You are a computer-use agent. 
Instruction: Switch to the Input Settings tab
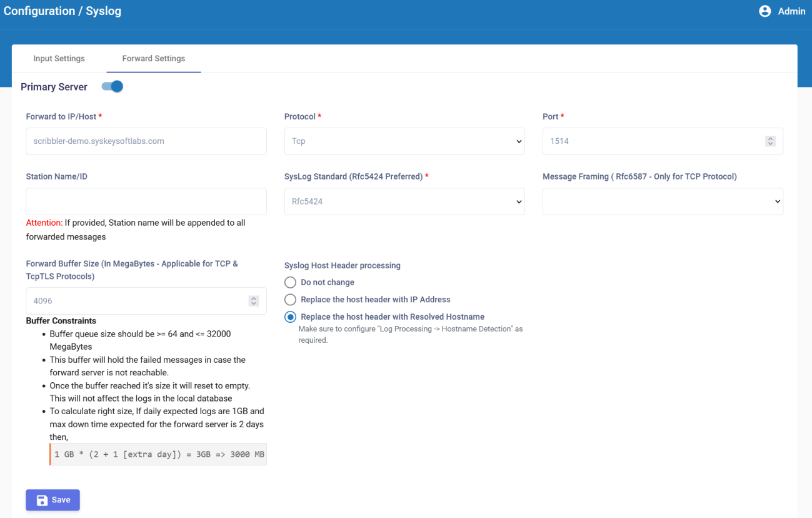(59, 59)
